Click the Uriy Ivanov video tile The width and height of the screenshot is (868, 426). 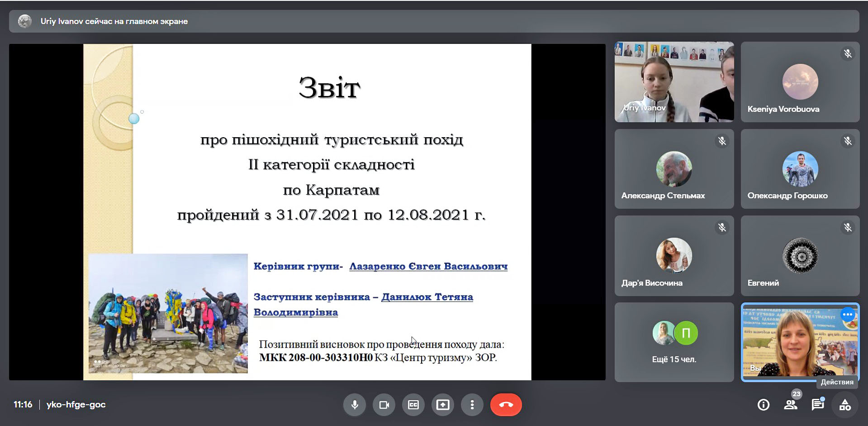674,82
